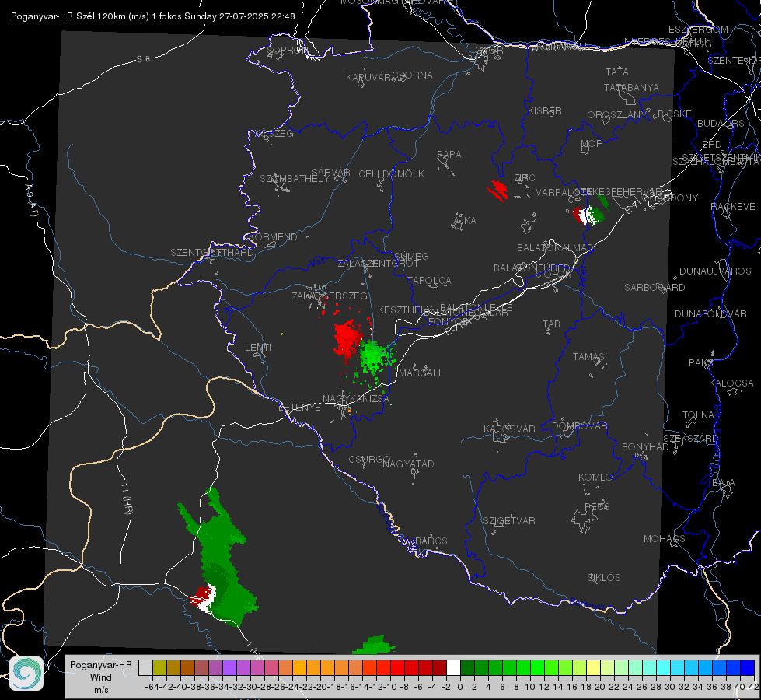761x700 pixels.
Task: Click the TATABÁNYA city label
Action: (x=631, y=87)
